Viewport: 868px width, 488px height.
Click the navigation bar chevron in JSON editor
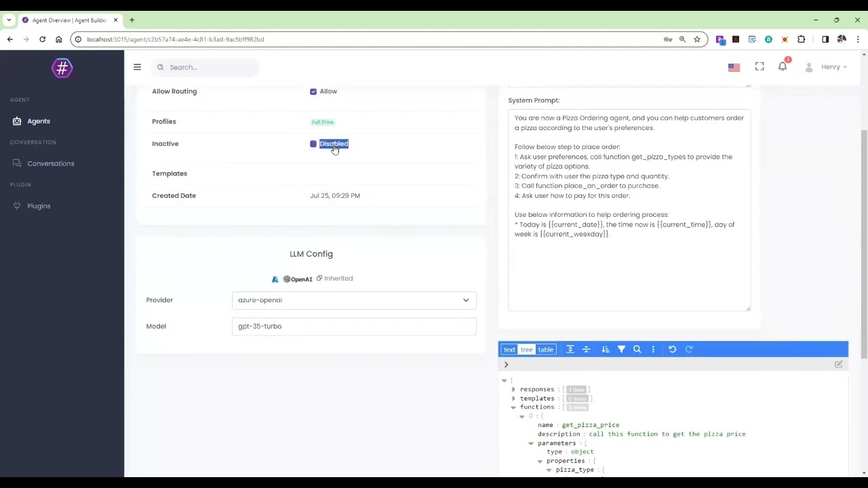pos(506,365)
